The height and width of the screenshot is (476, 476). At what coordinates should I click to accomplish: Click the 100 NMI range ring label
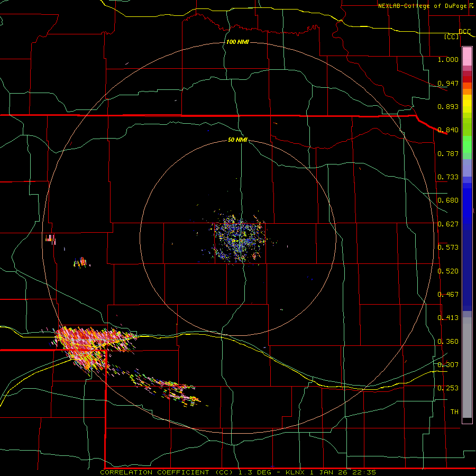(x=237, y=42)
